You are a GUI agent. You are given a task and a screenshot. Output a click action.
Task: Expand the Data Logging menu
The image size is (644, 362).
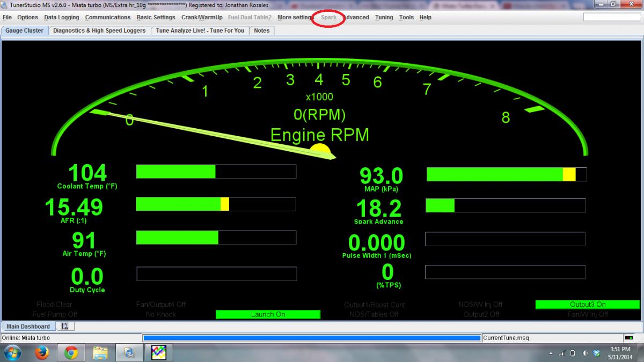61,17
